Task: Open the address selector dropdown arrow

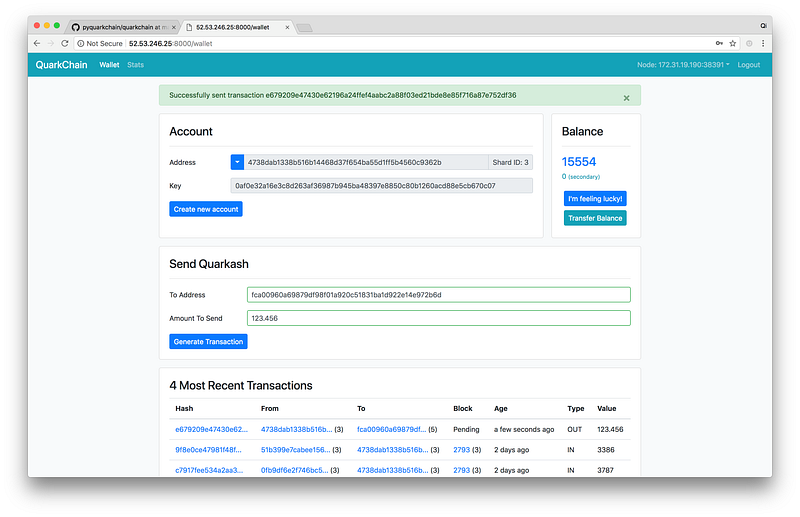Action: [237, 162]
